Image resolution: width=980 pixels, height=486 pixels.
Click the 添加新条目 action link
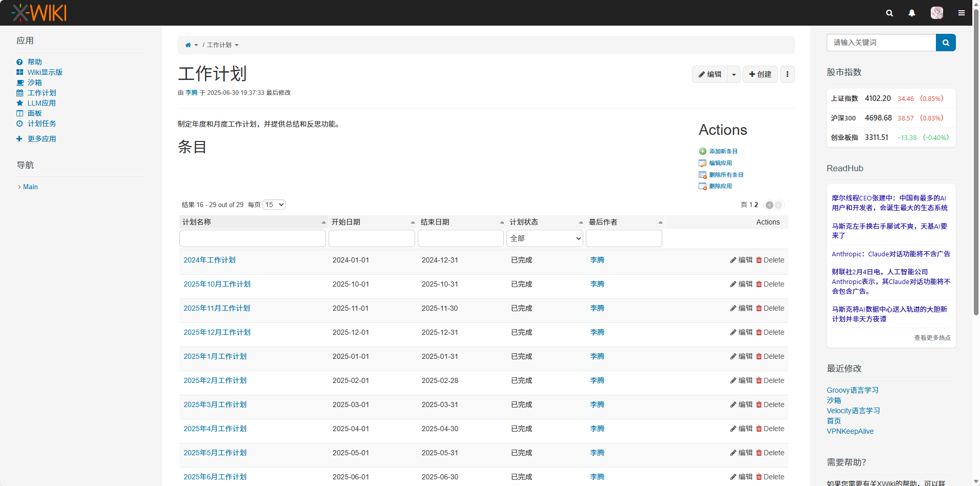[723, 151]
